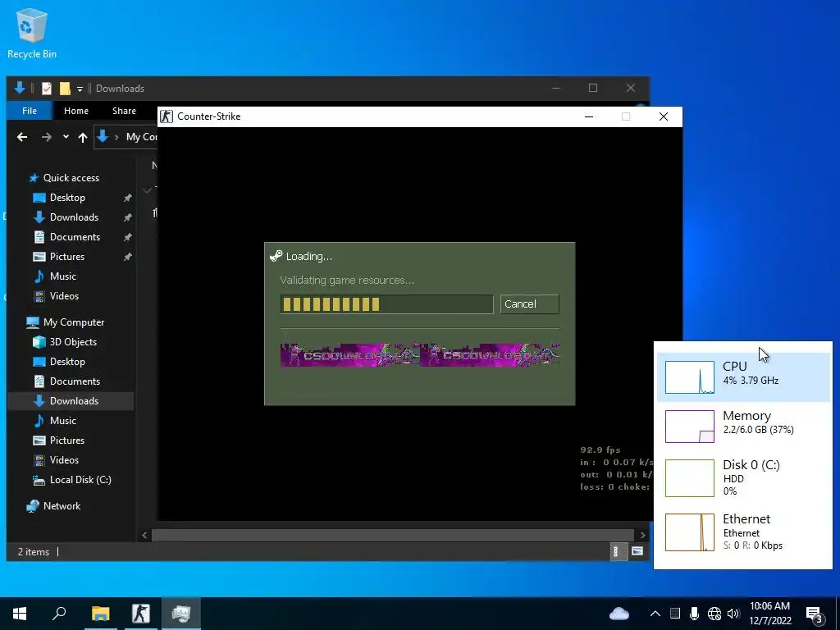840x630 pixels.
Task: Select the Ethernet performance item
Action: [743, 532]
